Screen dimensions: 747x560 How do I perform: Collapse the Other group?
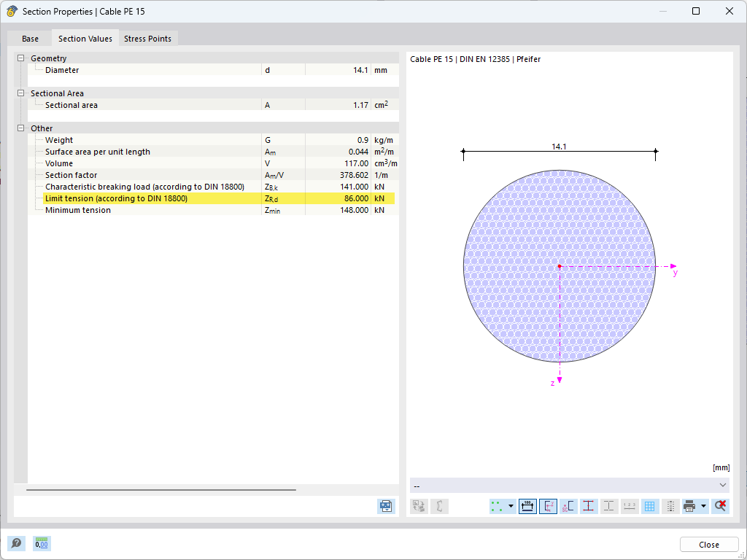pyautogui.click(x=20, y=128)
